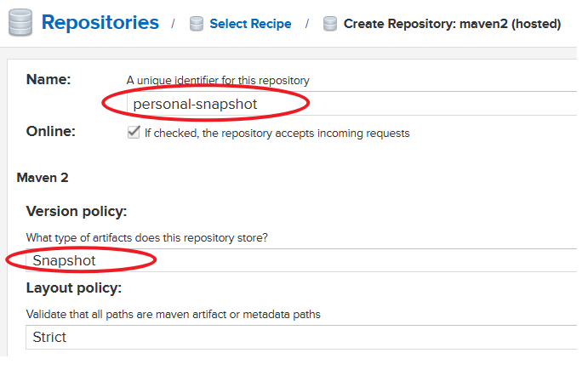The image size is (588, 370).
Task: Click the Select Recipe breadcrumb icon
Action: click(x=196, y=24)
